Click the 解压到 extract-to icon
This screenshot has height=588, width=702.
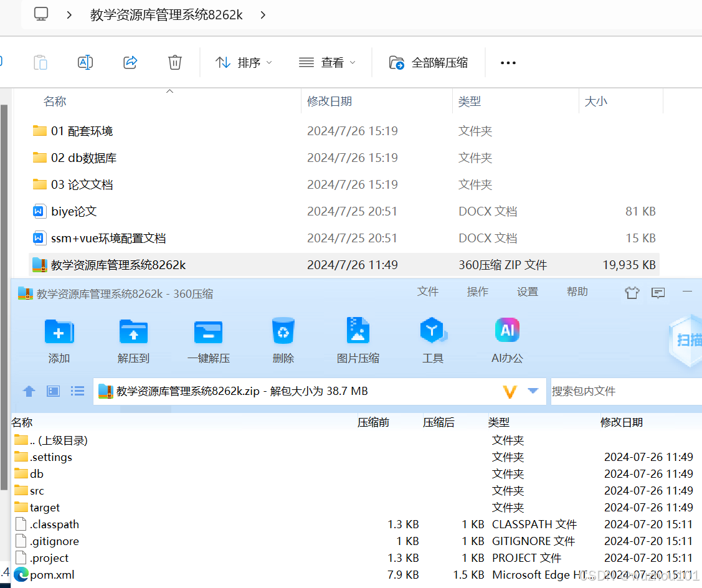pyautogui.click(x=133, y=332)
